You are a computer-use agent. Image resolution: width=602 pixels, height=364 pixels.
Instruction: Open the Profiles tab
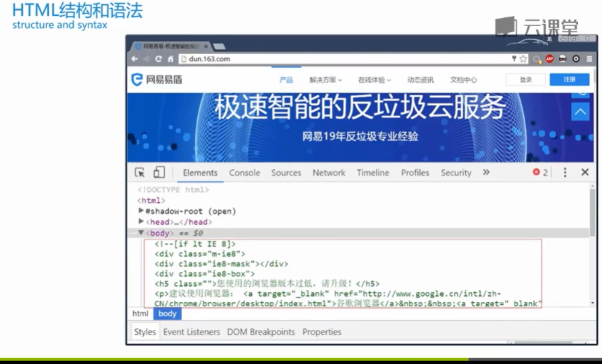pyautogui.click(x=415, y=173)
